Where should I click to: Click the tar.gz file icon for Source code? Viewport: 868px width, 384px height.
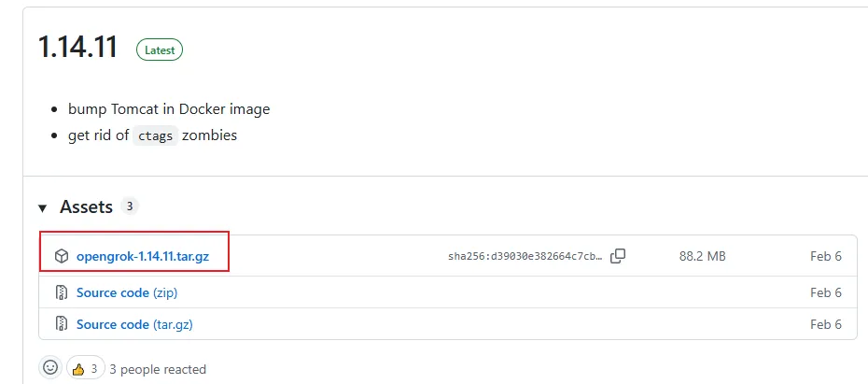tap(61, 324)
